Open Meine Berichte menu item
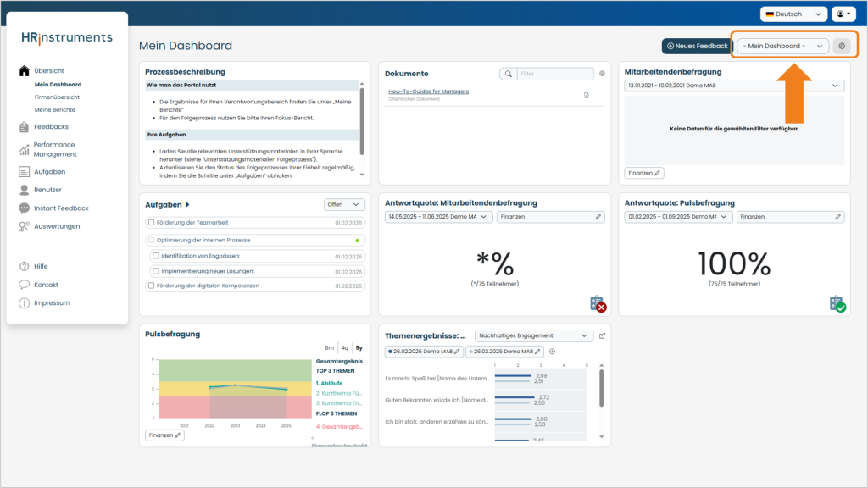Screen dimensions: 868x488 (55, 109)
